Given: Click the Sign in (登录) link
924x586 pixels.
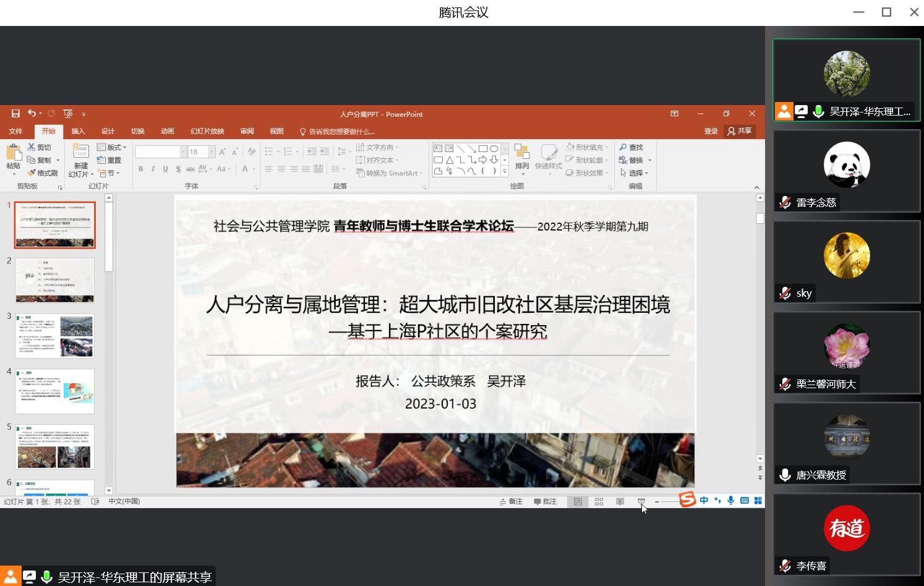Looking at the screenshot, I should (x=711, y=131).
